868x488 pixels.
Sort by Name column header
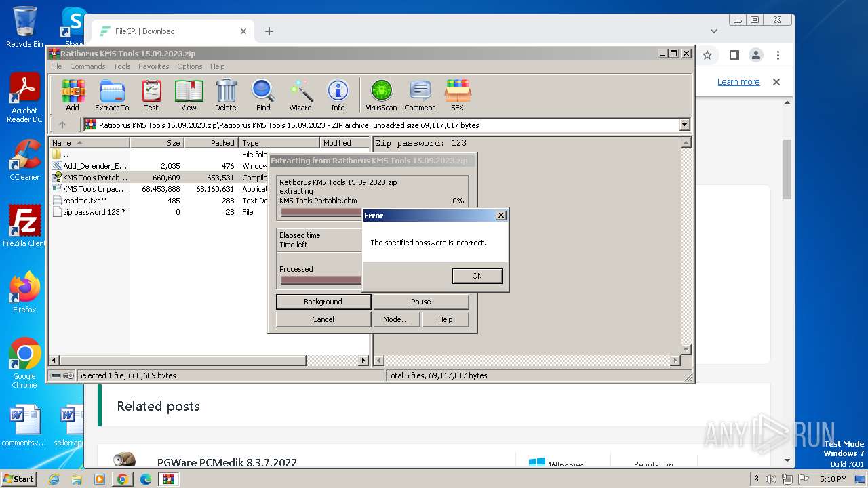coord(89,143)
